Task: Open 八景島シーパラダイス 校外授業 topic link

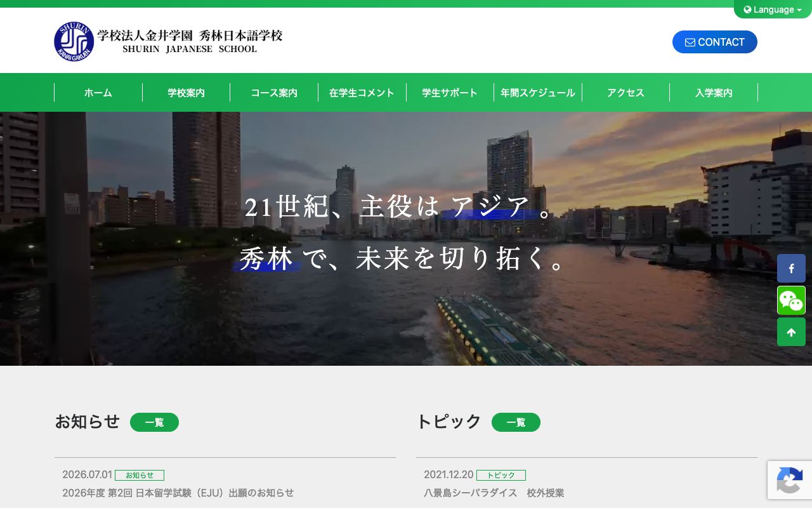Action: pyautogui.click(x=494, y=493)
